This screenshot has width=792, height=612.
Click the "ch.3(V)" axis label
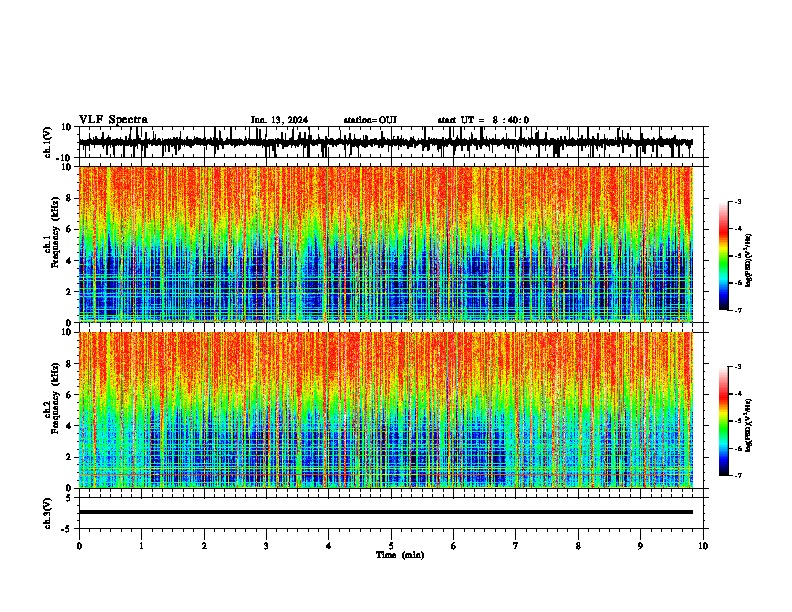click(48, 513)
